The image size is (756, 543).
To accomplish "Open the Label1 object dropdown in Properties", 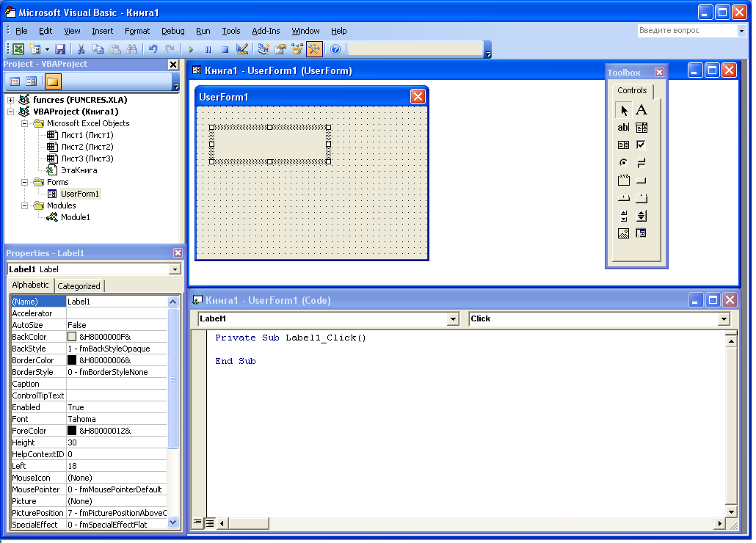I will click(x=175, y=269).
